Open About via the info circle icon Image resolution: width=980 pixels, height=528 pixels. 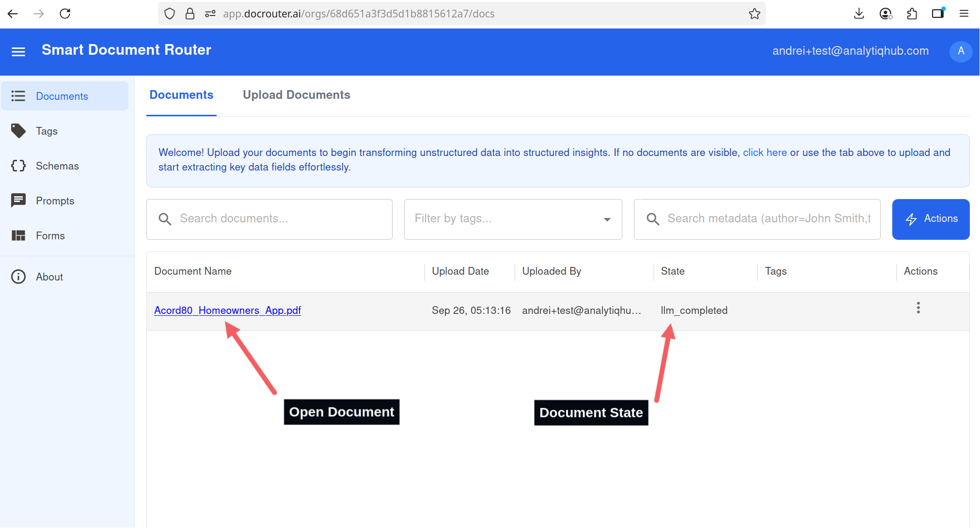pos(18,277)
